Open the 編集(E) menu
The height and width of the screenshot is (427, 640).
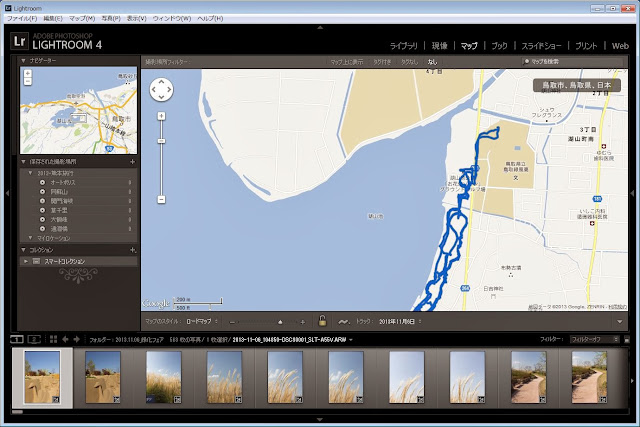53,19
